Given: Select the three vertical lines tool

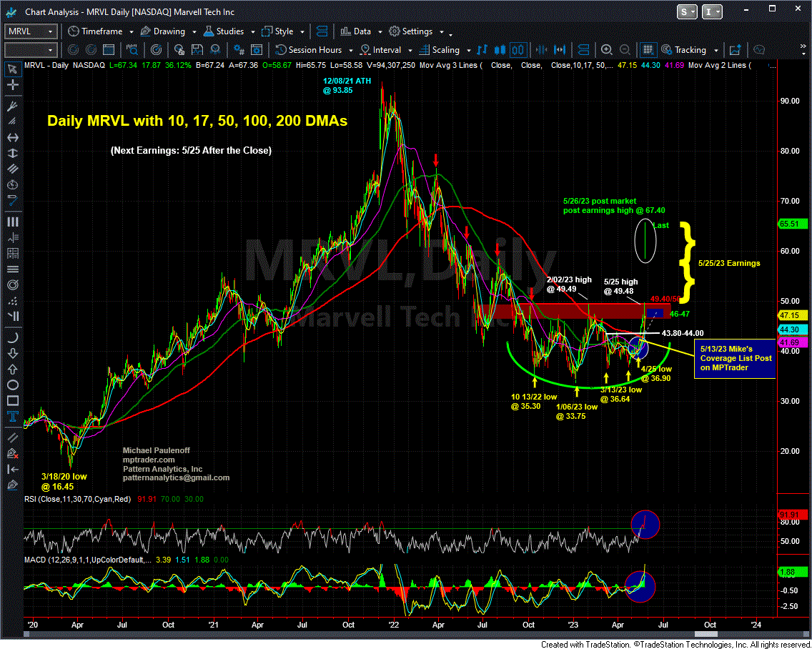Looking at the screenshot, I should [12, 222].
